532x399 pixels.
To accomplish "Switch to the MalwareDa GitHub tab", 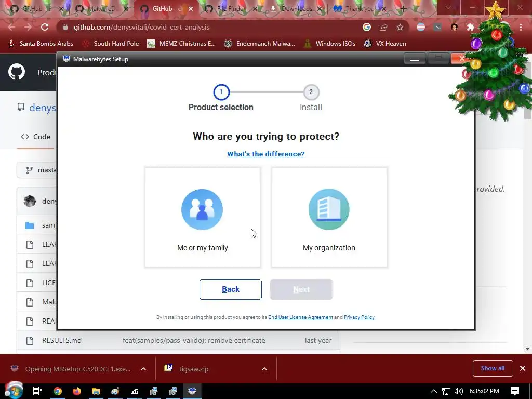I will (x=101, y=9).
